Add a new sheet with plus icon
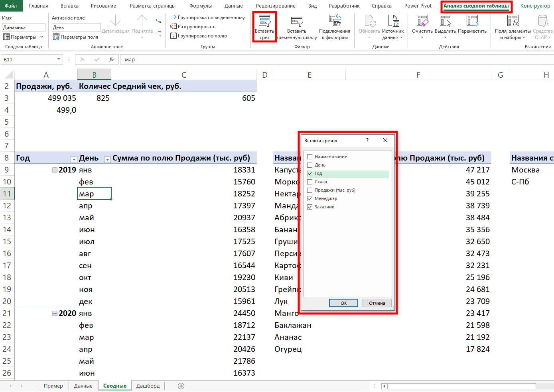554x392 pixels. click(181, 386)
